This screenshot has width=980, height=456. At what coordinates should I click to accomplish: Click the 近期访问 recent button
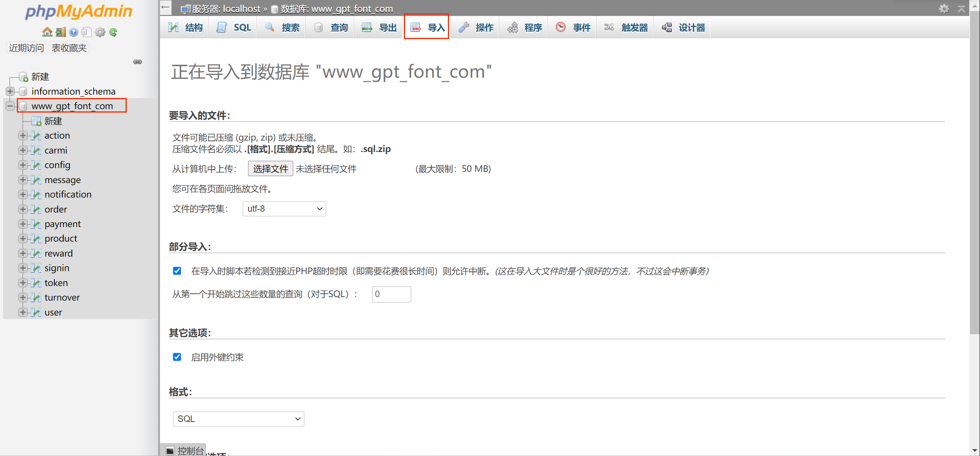pyautogui.click(x=26, y=48)
